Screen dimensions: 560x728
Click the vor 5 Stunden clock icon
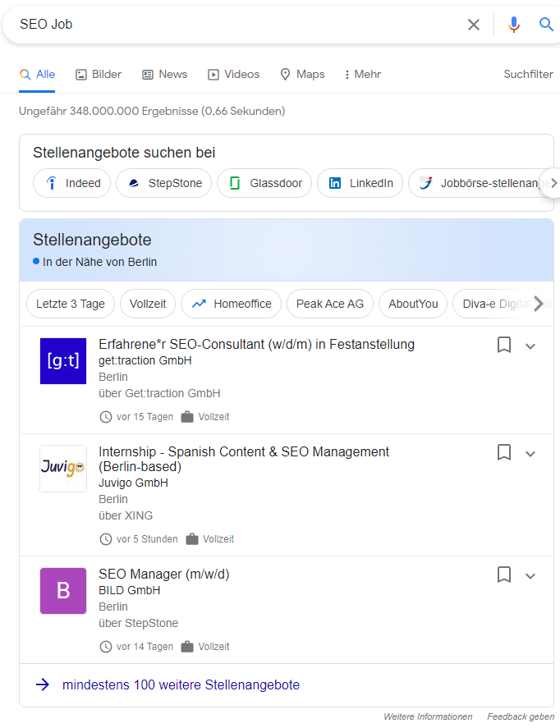[106, 539]
